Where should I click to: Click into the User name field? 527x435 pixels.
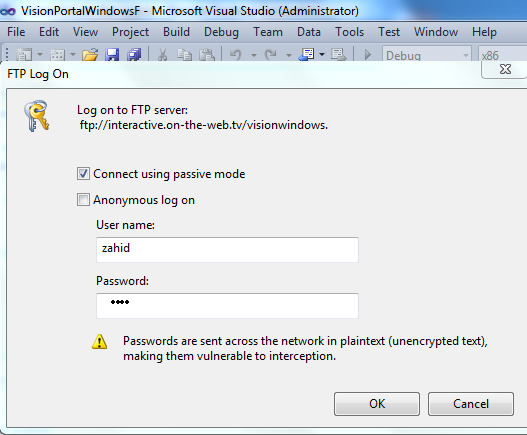pos(227,249)
